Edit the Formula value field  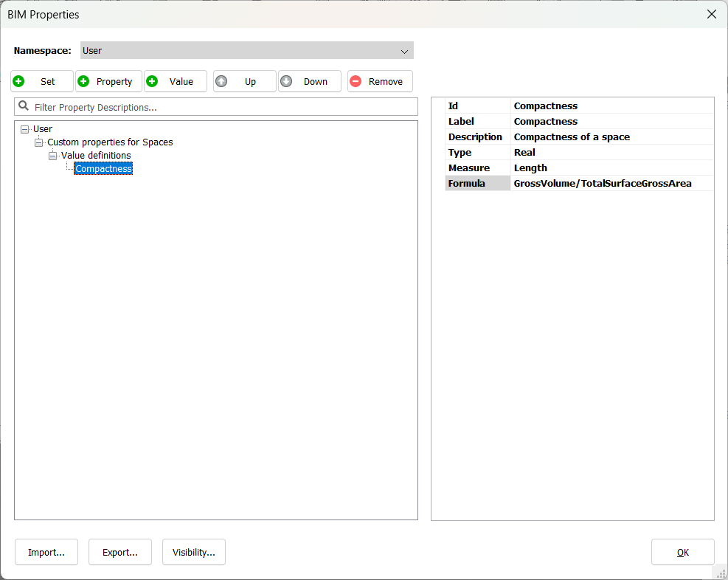pyautogui.click(x=611, y=183)
